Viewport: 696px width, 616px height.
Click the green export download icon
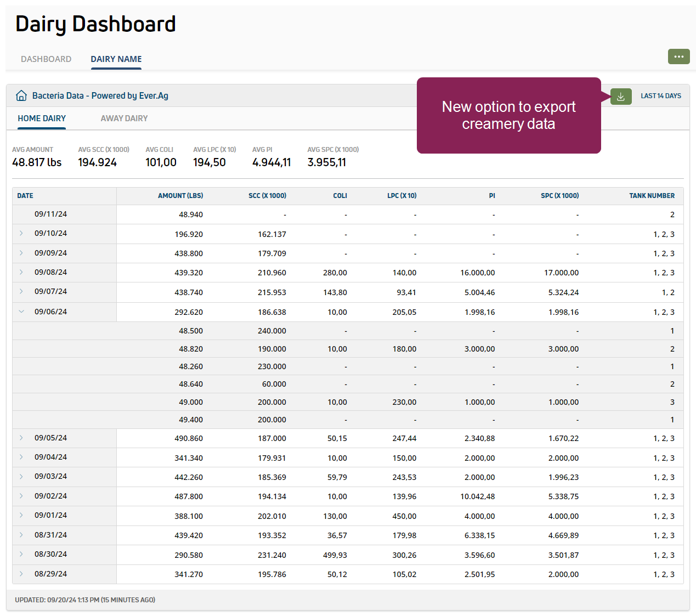tap(621, 97)
